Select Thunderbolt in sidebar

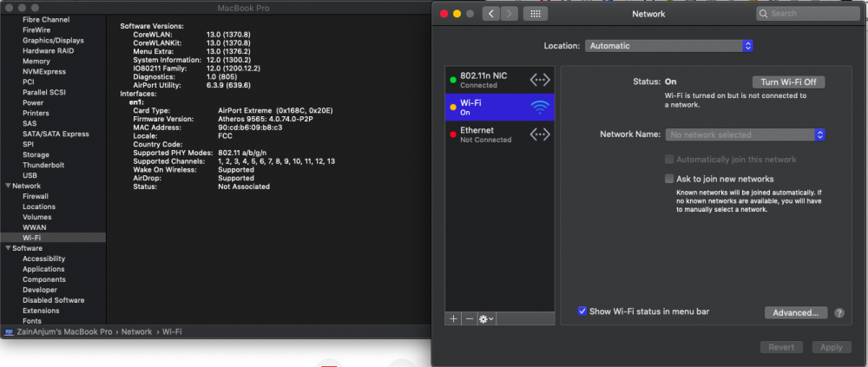pos(43,165)
